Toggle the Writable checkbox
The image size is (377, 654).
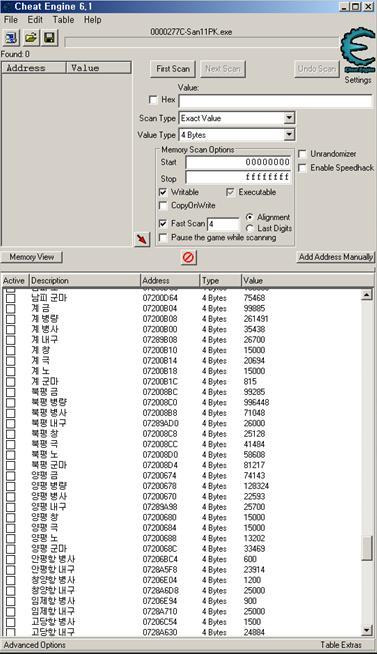(163, 192)
